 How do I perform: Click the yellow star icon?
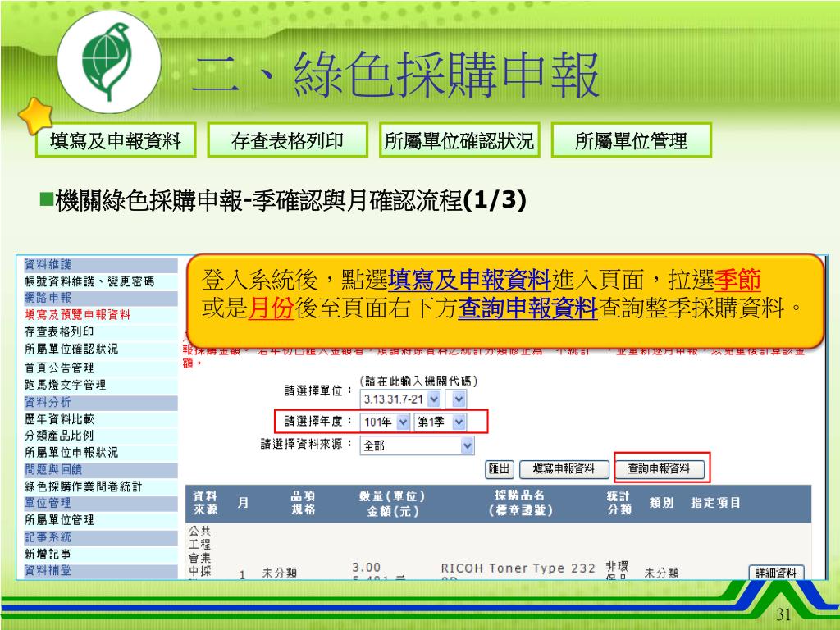[x=35, y=115]
